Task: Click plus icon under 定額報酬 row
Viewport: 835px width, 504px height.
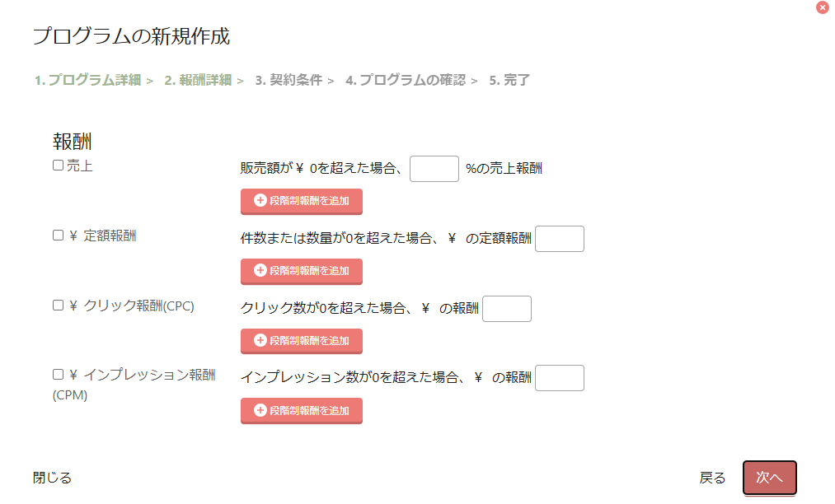Action: pos(260,270)
